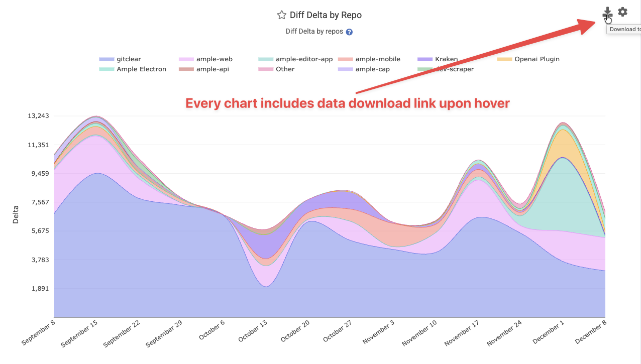Click the Diff Delta by repos subtitle
This screenshot has height=364, width=641.
[314, 32]
